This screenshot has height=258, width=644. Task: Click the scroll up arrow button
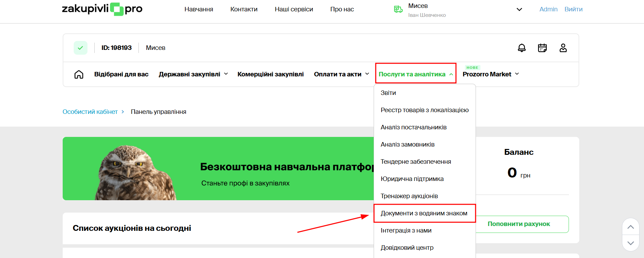pyautogui.click(x=631, y=227)
